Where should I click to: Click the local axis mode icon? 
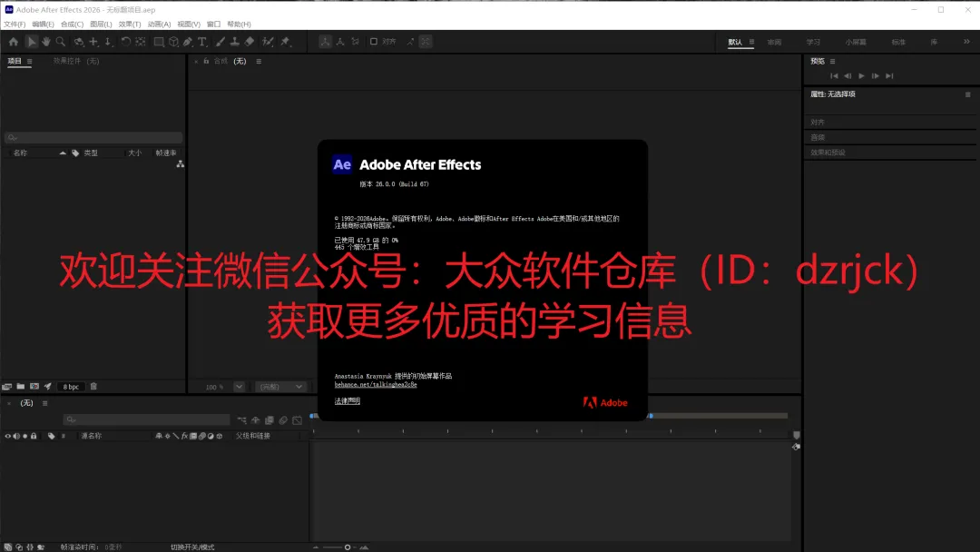point(325,42)
